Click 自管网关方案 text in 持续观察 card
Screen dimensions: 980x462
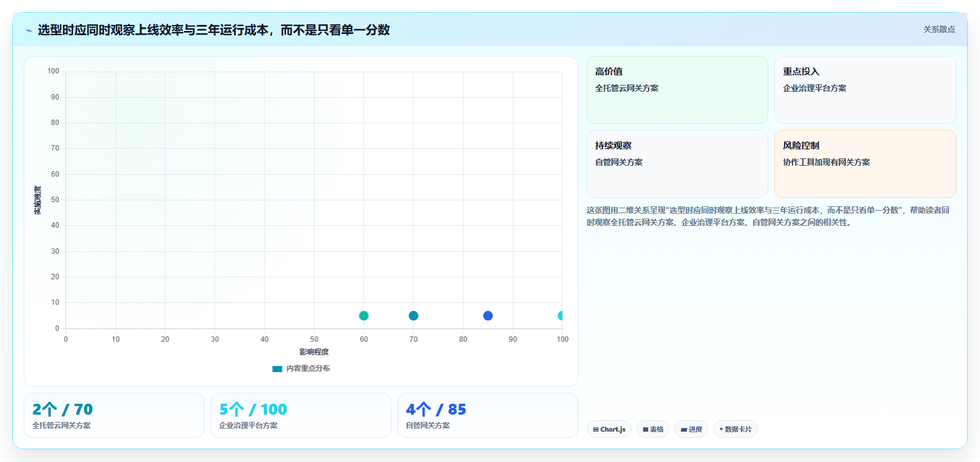tap(619, 162)
